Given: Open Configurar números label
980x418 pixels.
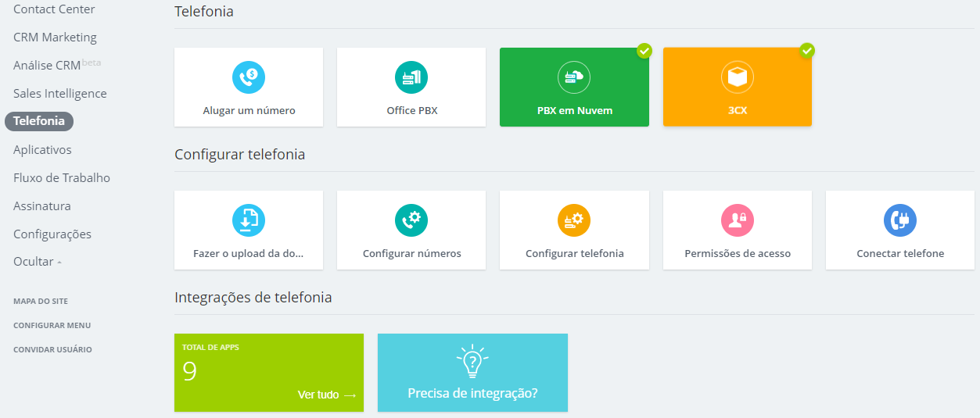Looking at the screenshot, I should [x=412, y=253].
